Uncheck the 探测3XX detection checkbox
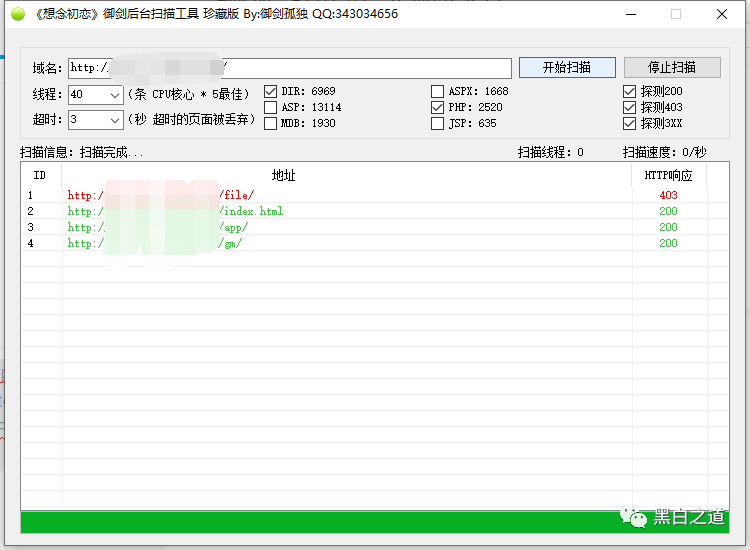 click(x=629, y=123)
